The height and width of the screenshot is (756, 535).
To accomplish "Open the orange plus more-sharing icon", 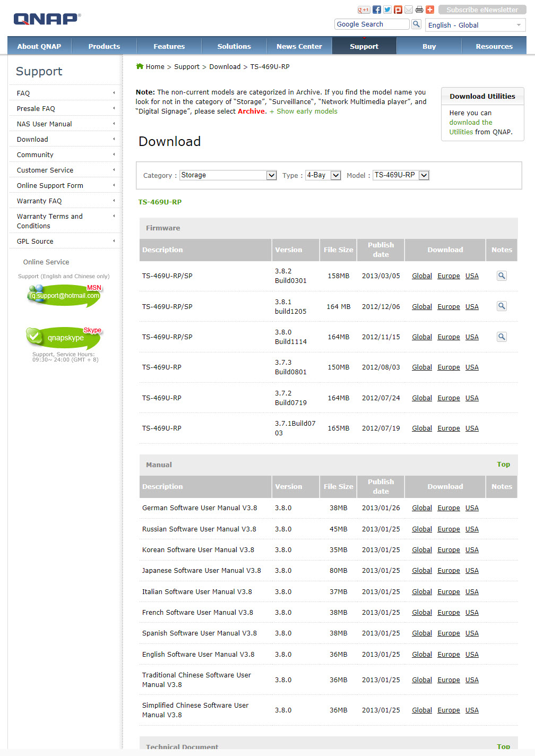I will pyautogui.click(x=430, y=10).
